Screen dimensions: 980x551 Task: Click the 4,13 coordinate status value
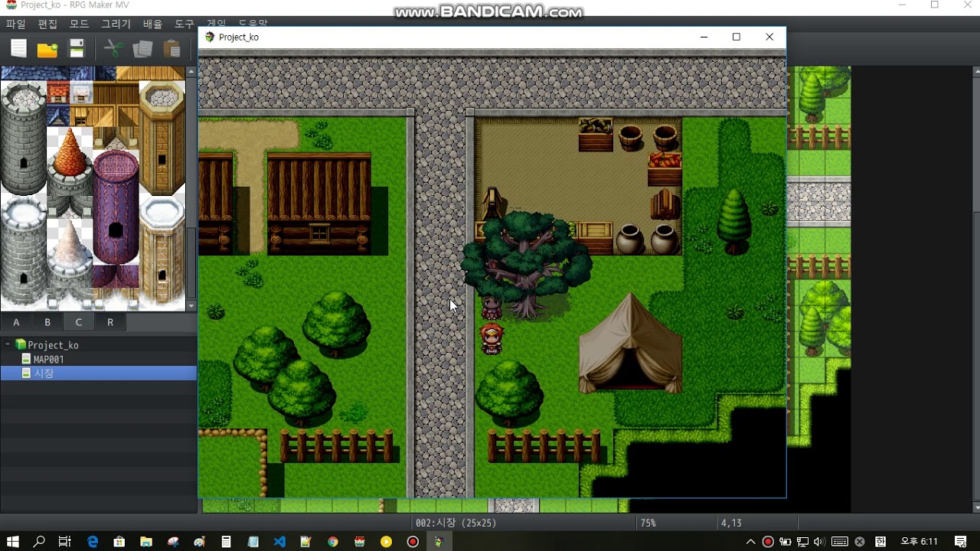pos(731,523)
